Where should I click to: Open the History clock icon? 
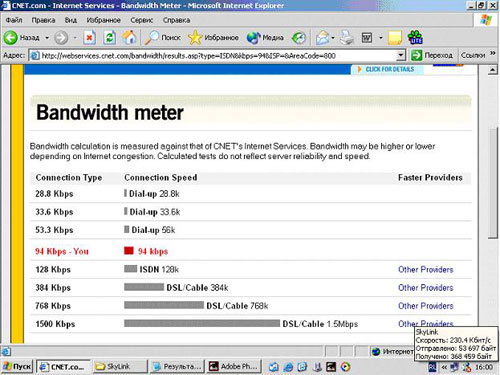(299, 38)
